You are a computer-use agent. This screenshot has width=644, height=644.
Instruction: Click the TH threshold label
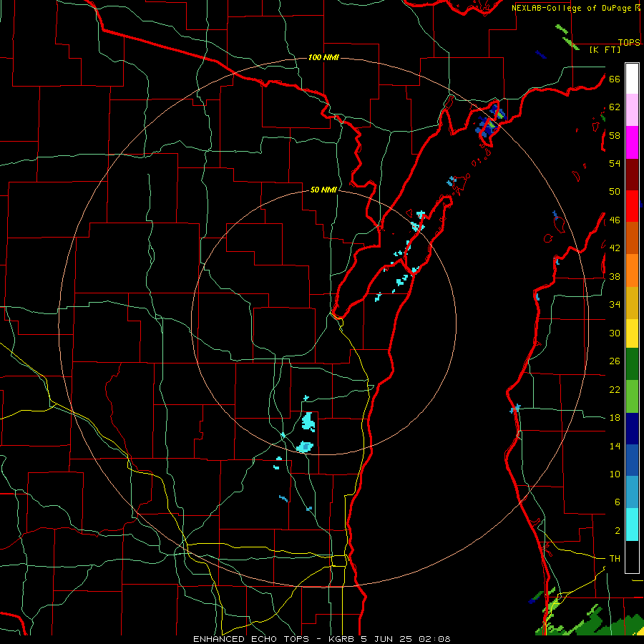(615, 559)
